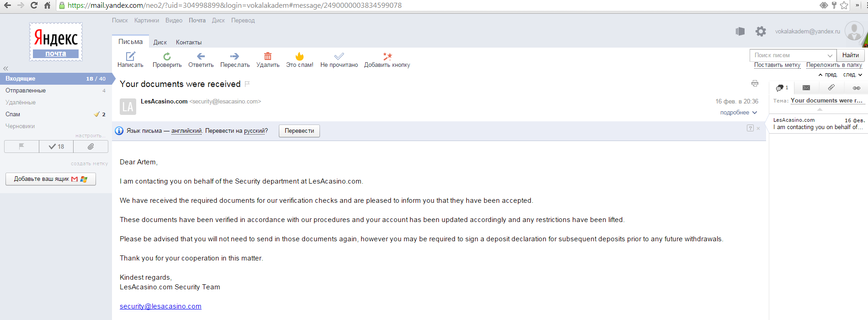The width and height of the screenshot is (868, 320).
Task: Click the Перевести translate button
Action: pos(299,131)
